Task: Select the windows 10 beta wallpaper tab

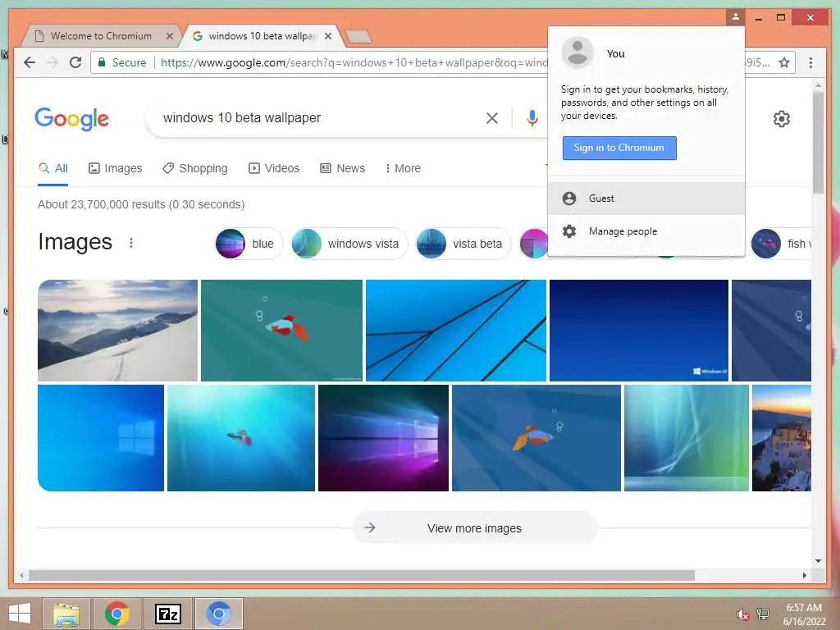Action: click(262, 36)
